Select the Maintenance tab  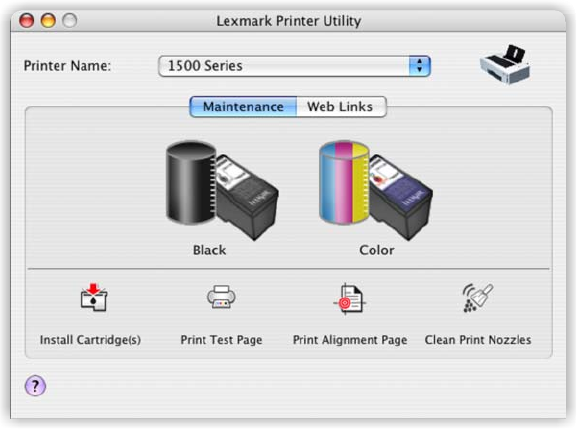(243, 107)
